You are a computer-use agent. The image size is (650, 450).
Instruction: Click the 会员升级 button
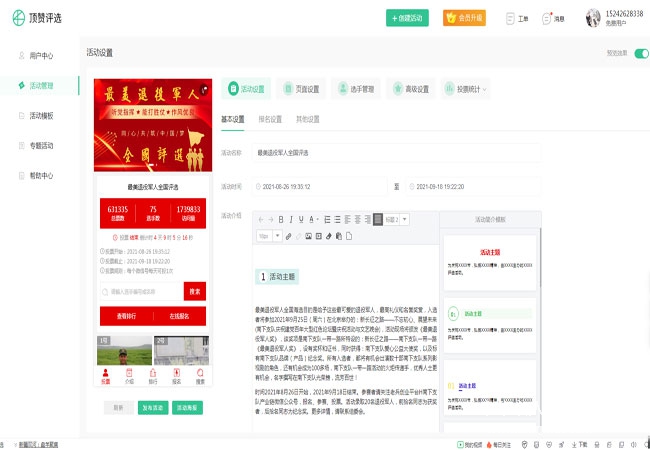tap(464, 18)
